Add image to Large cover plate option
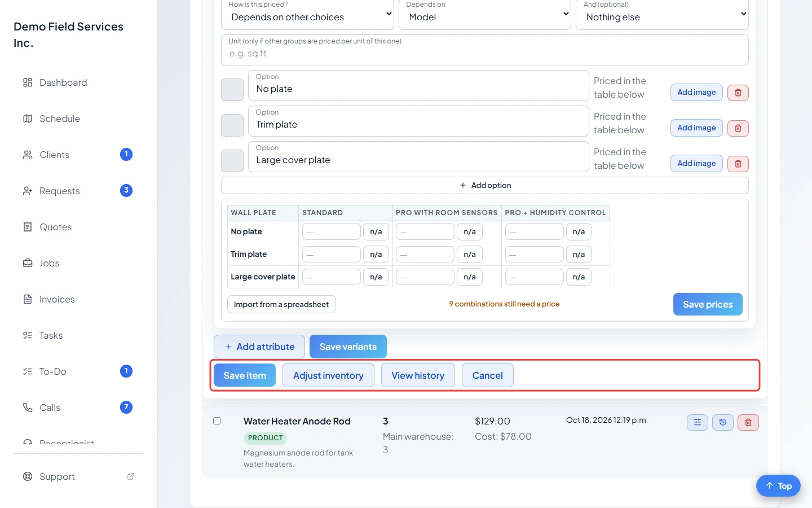This screenshot has height=508, width=812. 696,164
